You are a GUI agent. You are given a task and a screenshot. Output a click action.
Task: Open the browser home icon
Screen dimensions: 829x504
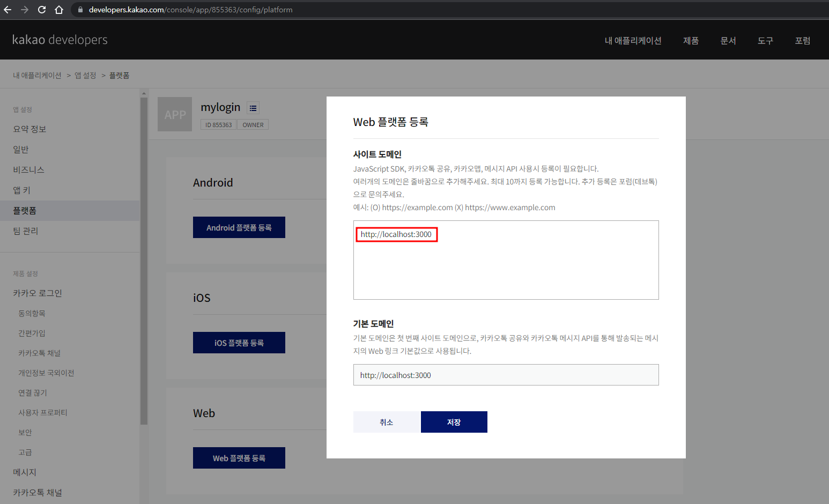pyautogui.click(x=59, y=10)
